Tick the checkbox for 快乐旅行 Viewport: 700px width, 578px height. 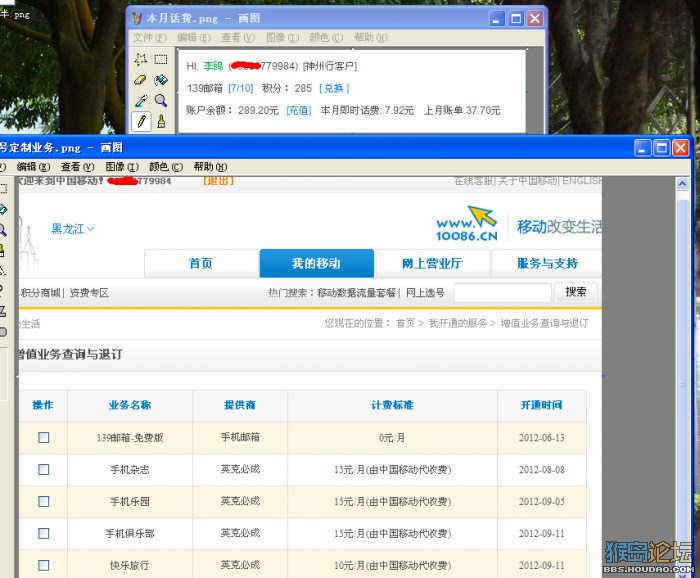[x=44, y=566]
